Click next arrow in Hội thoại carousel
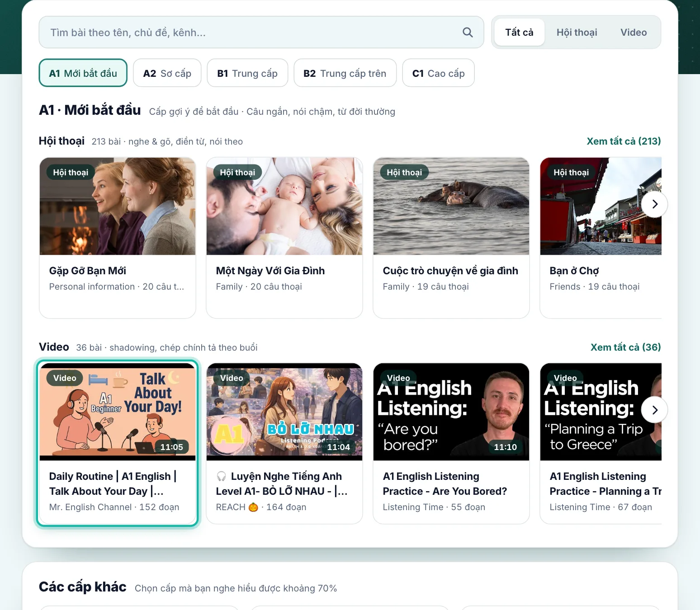This screenshot has width=700, height=610. pyautogui.click(x=654, y=204)
